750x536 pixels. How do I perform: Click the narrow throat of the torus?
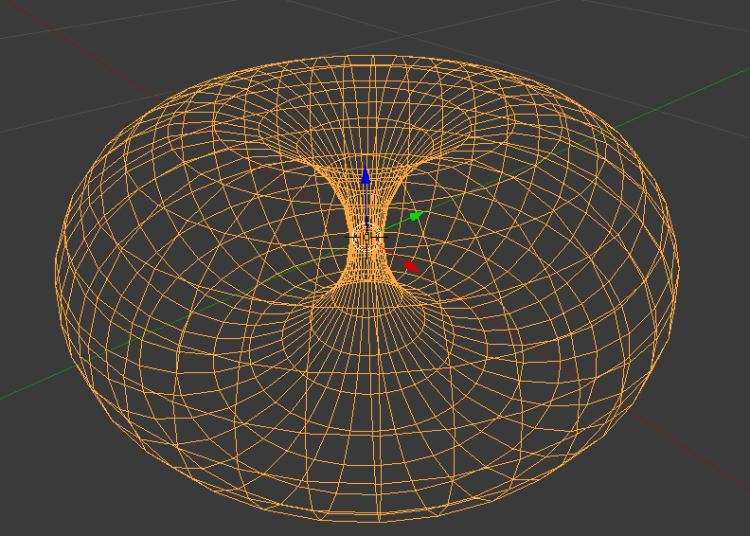click(x=366, y=250)
